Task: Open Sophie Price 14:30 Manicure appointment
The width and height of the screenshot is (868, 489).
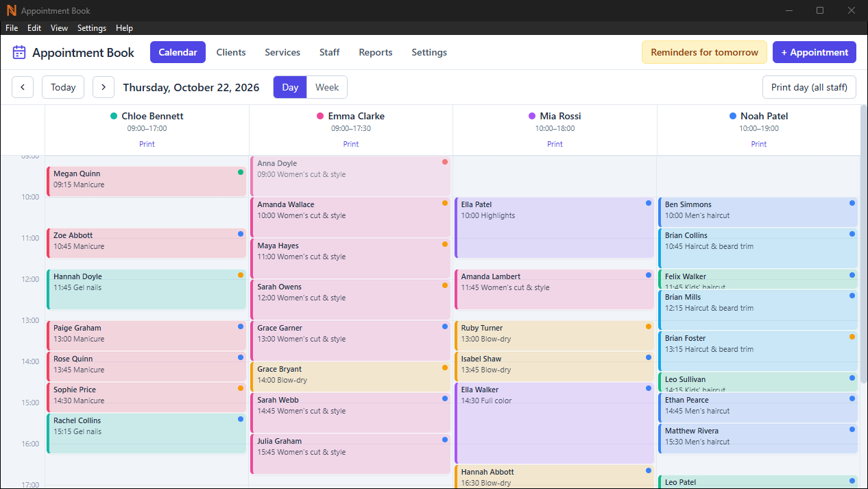Action: [146, 397]
